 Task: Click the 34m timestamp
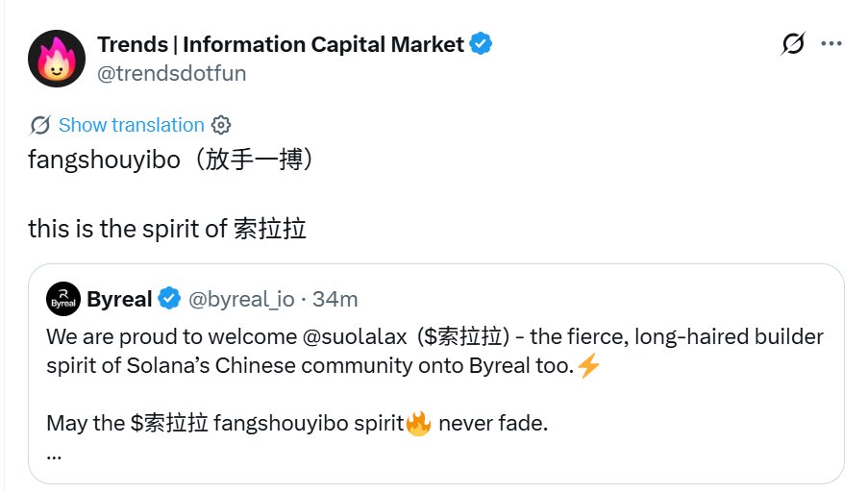pyautogui.click(x=335, y=299)
